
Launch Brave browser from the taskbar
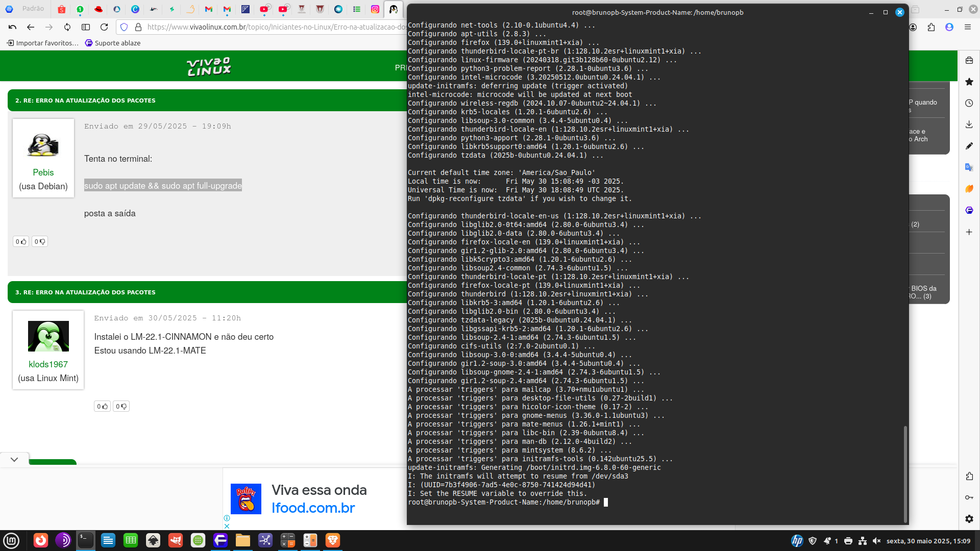pyautogui.click(x=333, y=540)
